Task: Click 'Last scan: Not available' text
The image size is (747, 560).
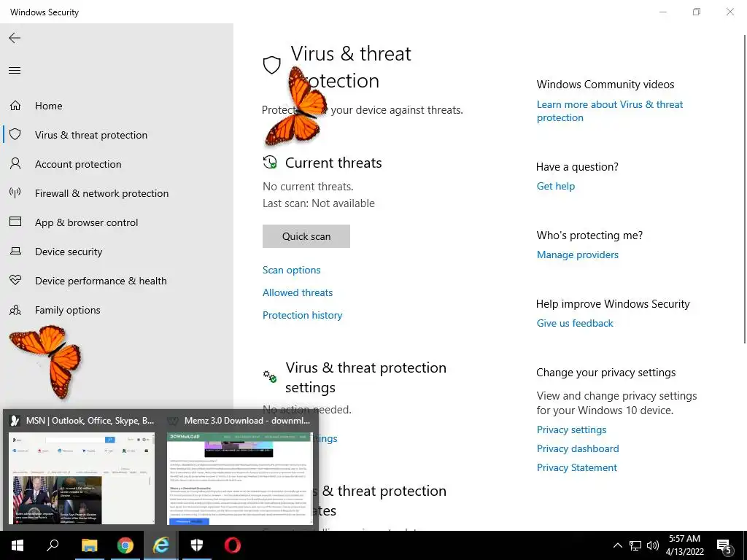Action: (319, 203)
